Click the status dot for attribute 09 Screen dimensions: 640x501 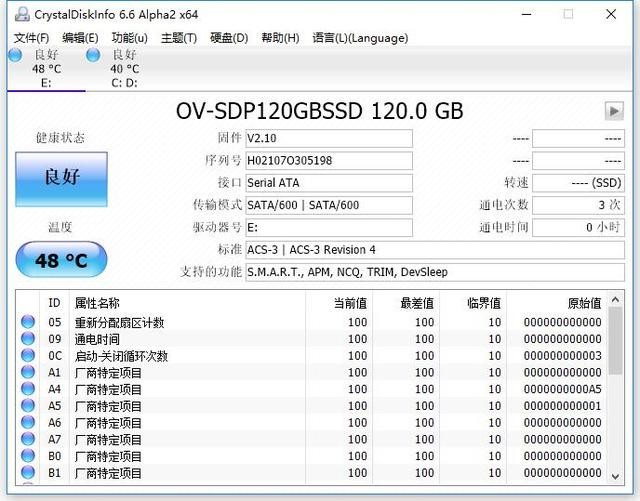(28, 338)
